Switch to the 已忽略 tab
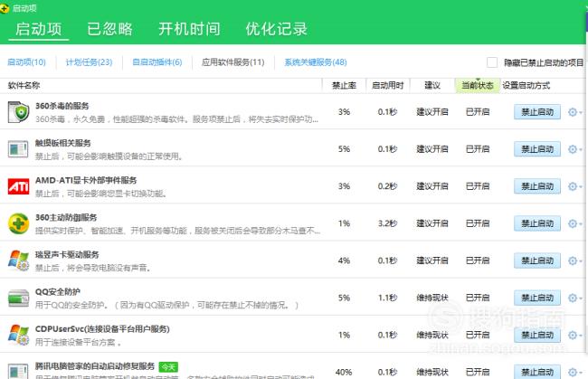The image size is (588, 379). [109, 29]
